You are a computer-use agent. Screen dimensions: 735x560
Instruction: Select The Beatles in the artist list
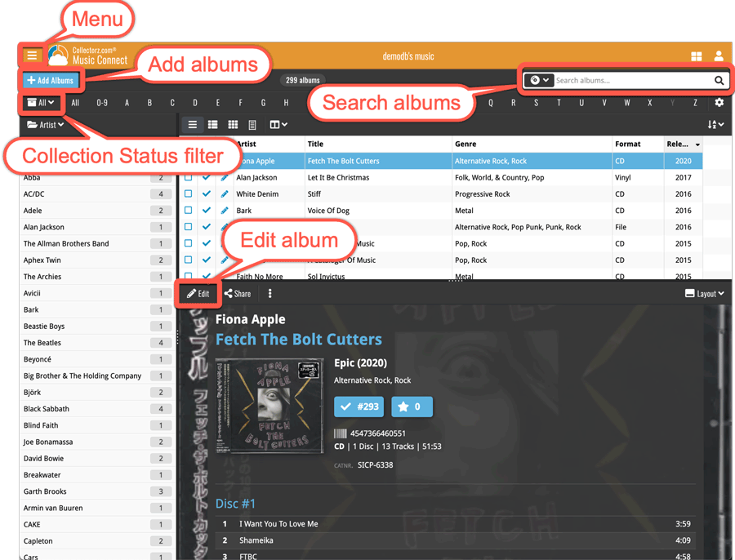pyautogui.click(x=96, y=343)
